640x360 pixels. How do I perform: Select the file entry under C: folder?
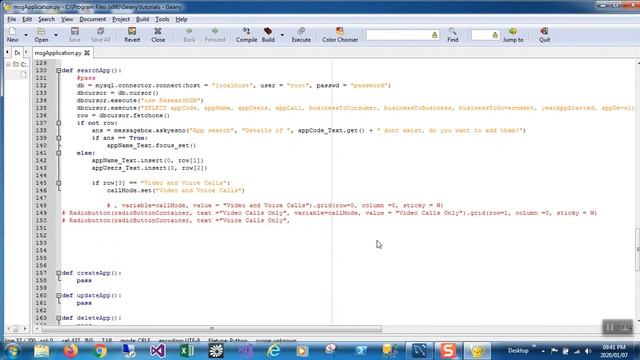(23, 74)
